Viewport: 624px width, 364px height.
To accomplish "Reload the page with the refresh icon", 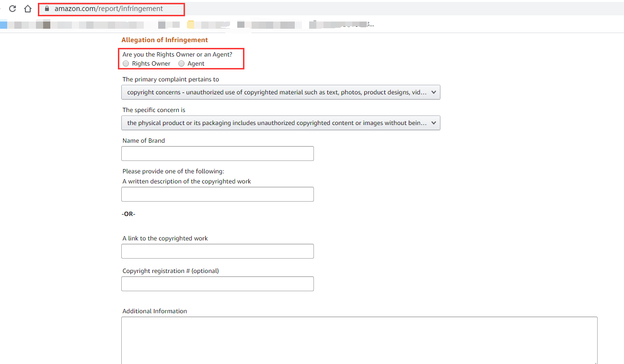I will coord(13,9).
